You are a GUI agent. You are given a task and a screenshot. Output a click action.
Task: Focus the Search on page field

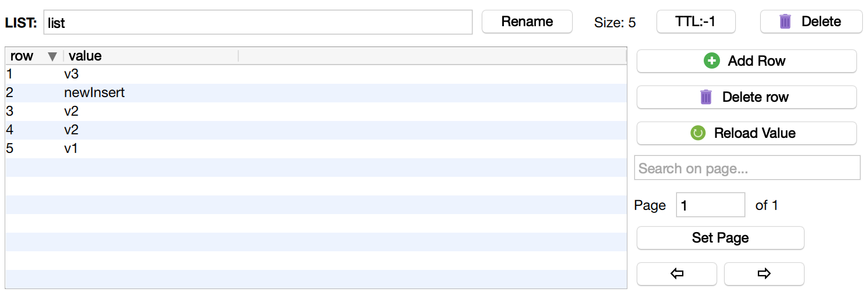pyautogui.click(x=747, y=168)
